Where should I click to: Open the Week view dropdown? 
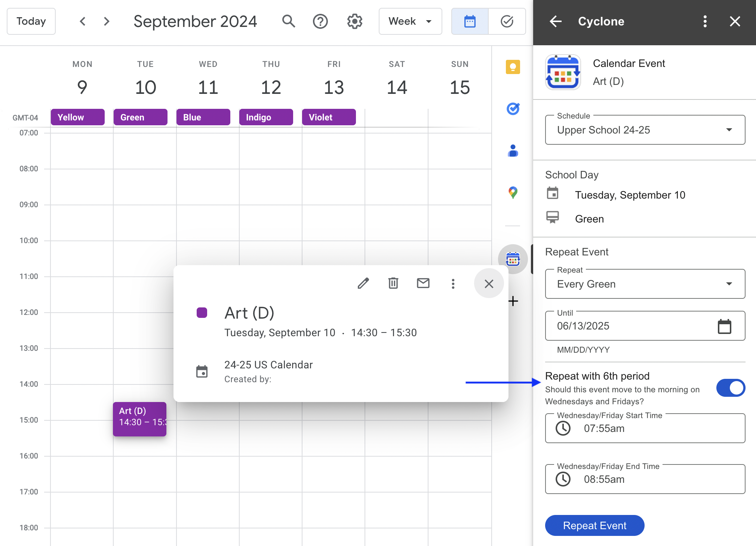click(x=410, y=21)
